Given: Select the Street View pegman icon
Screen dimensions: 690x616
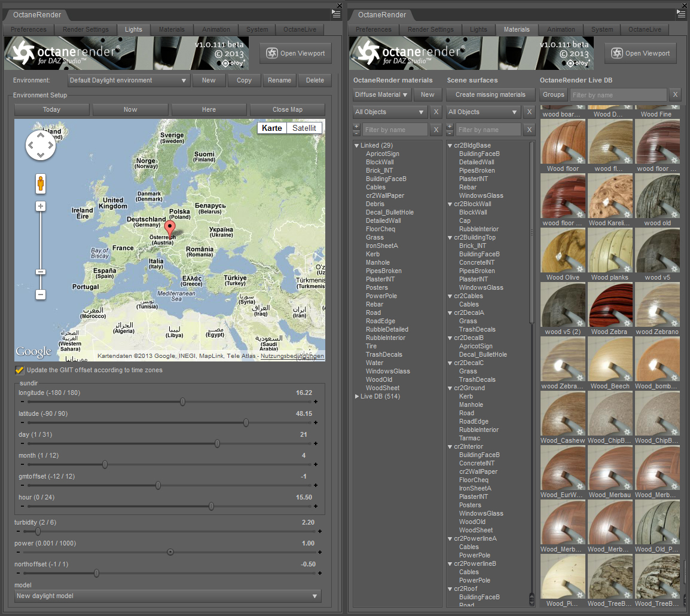Looking at the screenshot, I should pyautogui.click(x=41, y=183).
